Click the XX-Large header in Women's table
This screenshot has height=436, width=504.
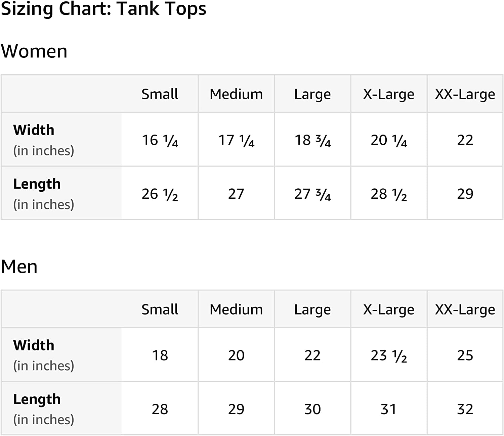tap(465, 94)
